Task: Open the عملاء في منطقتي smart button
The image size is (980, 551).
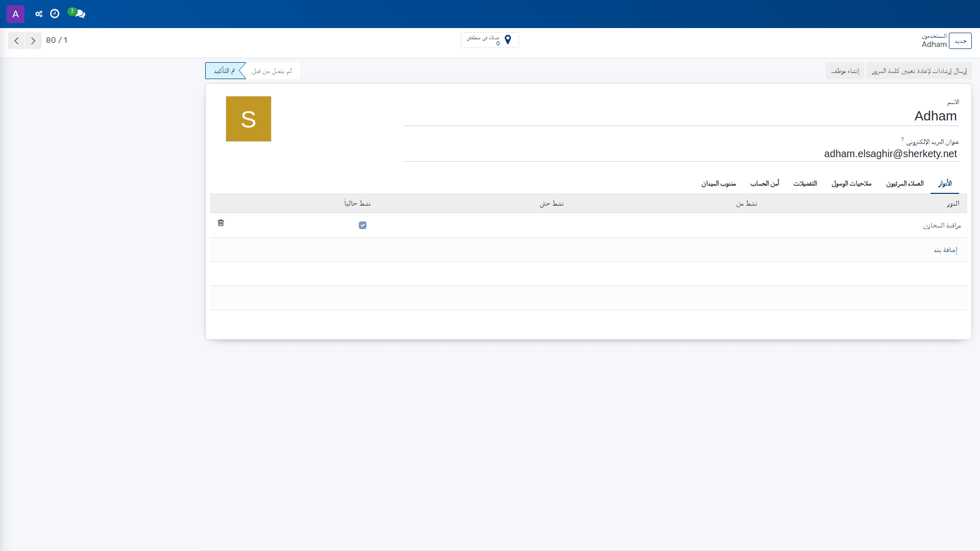Action: 489,40
